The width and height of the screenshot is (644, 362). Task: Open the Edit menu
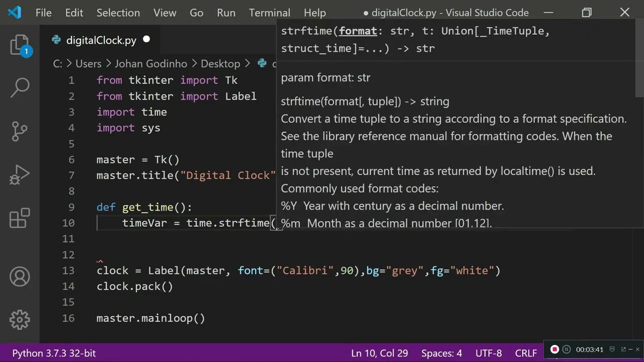click(74, 13)
